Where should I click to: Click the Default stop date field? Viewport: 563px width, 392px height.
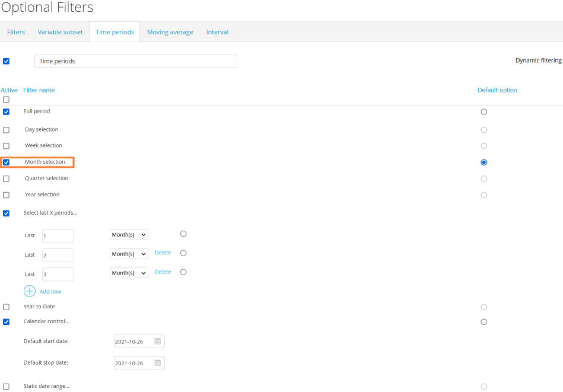pos(139,363)
